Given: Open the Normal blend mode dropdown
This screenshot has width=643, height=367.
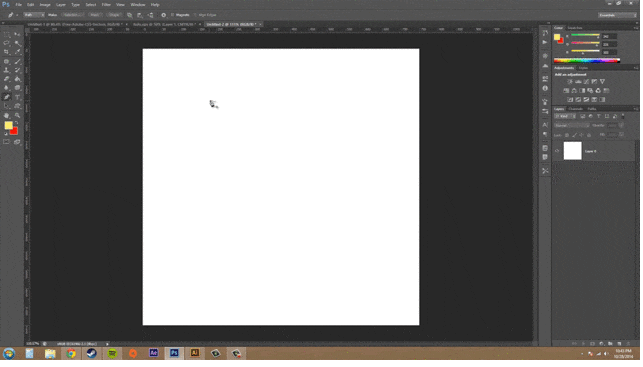Looking at the screenshot, I should click(x=572, y=125).
